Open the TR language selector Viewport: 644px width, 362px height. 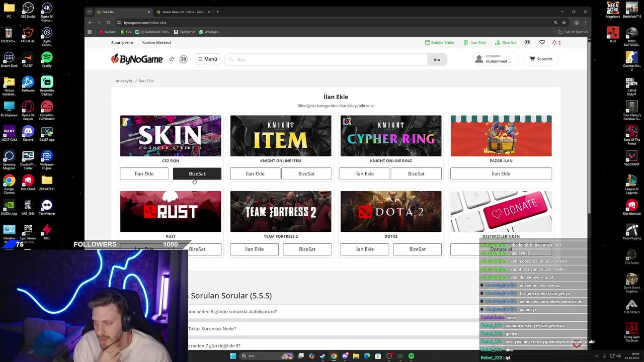click(x=183, y=59)
